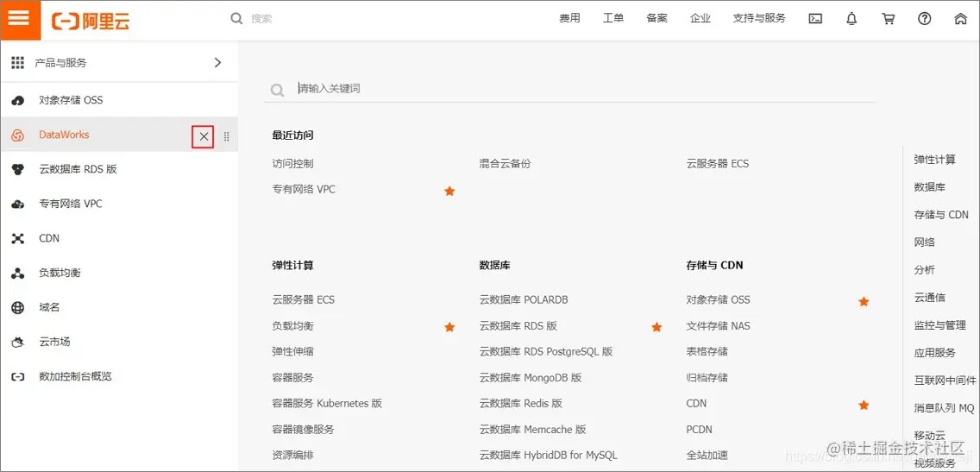This screenshot has height=472, width=980.
Task: Toggle the star beside 对象存储 OSS product
Action: click(864, 301)
